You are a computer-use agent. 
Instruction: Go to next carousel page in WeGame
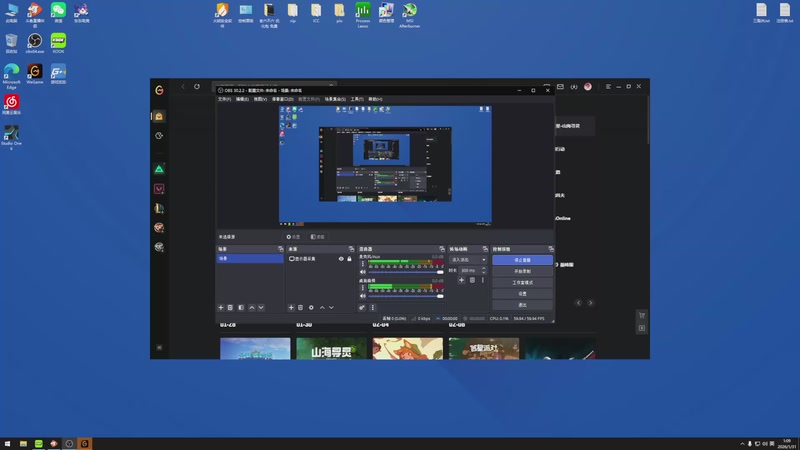[x=590, y=303]
